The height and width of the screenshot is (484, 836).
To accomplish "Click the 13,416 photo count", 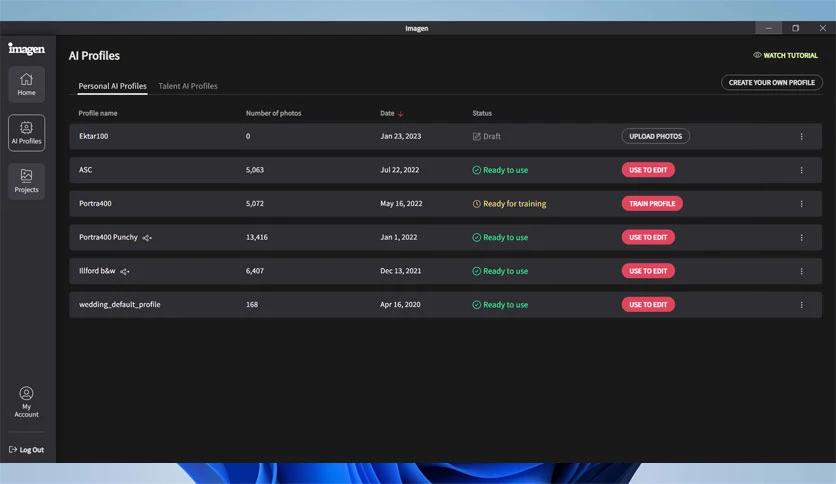I will [256, 237].
